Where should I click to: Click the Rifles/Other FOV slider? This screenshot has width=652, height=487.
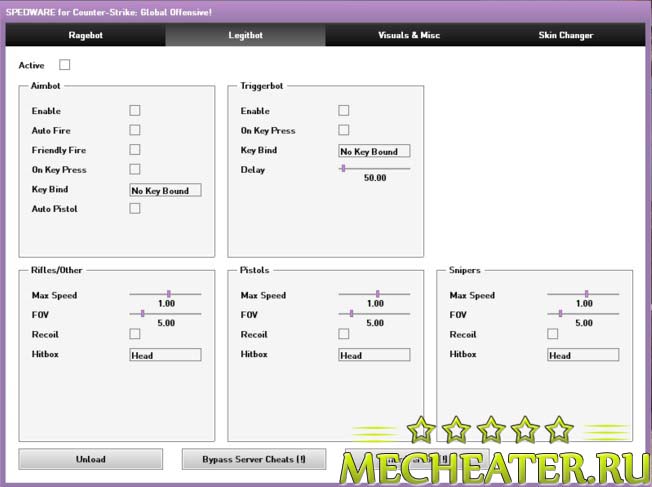(x=165, y=314)
